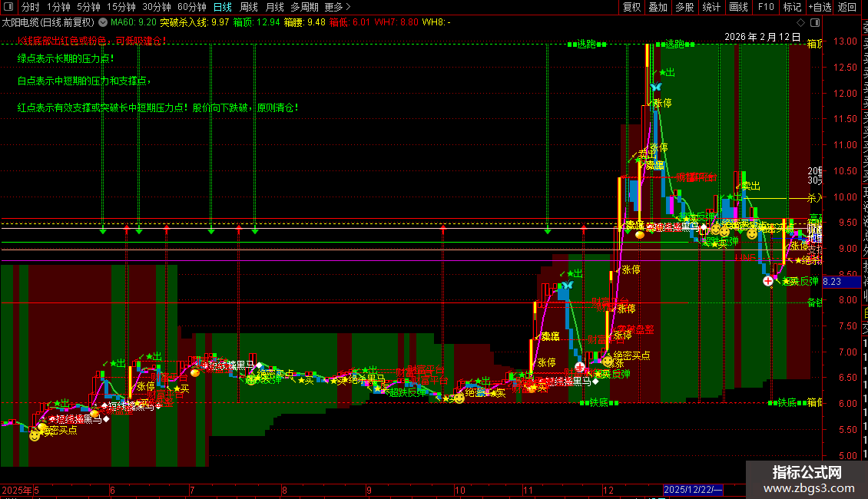Click the 箱腰: 9.48 value
The width and height of the screenshot is (868, 499).
coord(304,22)
